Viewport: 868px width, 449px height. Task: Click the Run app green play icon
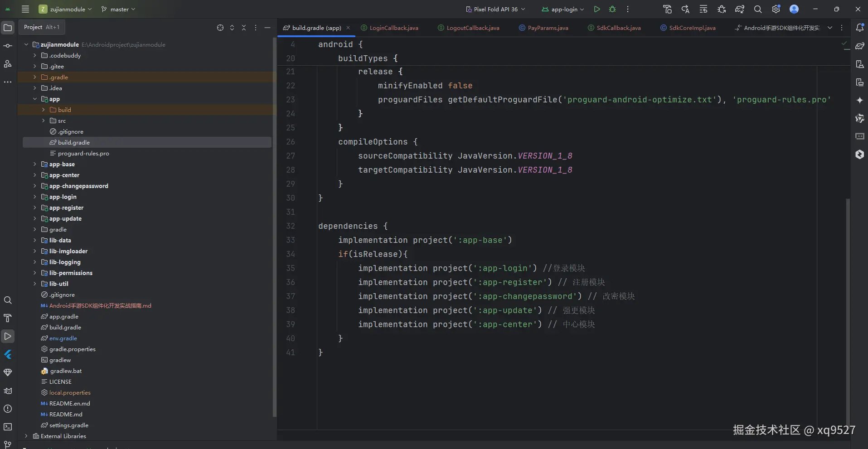point(597,9)
